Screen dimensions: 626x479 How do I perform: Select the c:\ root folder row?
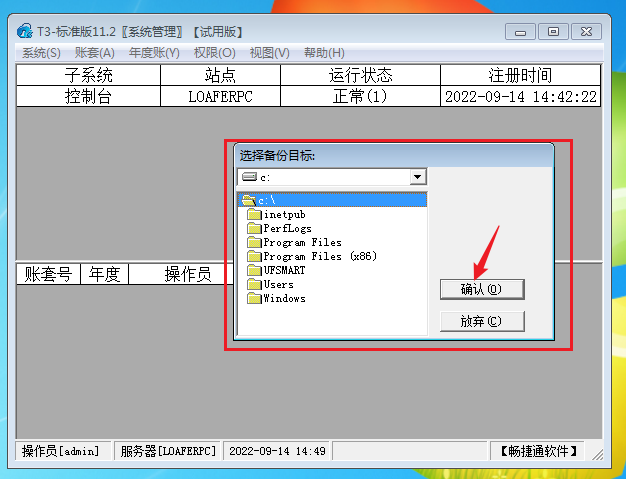coord(332,200)
